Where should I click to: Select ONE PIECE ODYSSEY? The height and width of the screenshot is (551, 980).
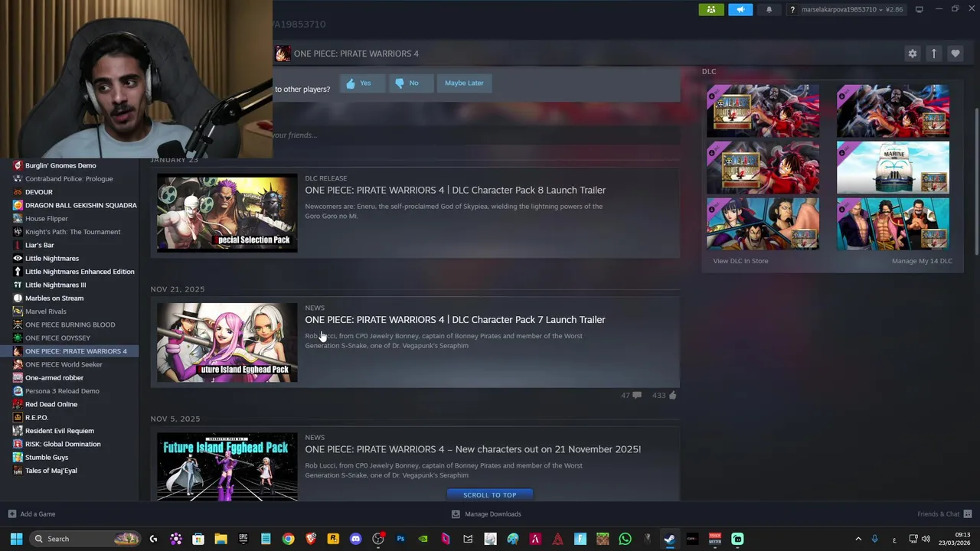(57, 338)
